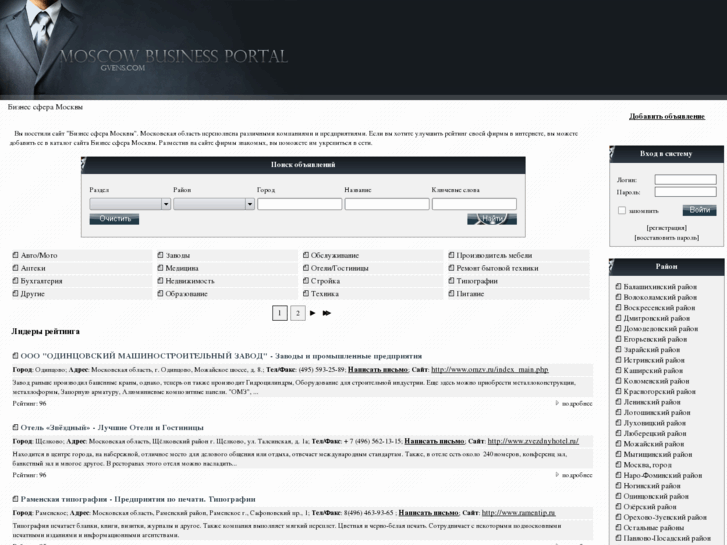Image resolution: width=727 pixels, height=545 pixels.
Task: Open the Раздел dropdown in search form
Action: 130,204
